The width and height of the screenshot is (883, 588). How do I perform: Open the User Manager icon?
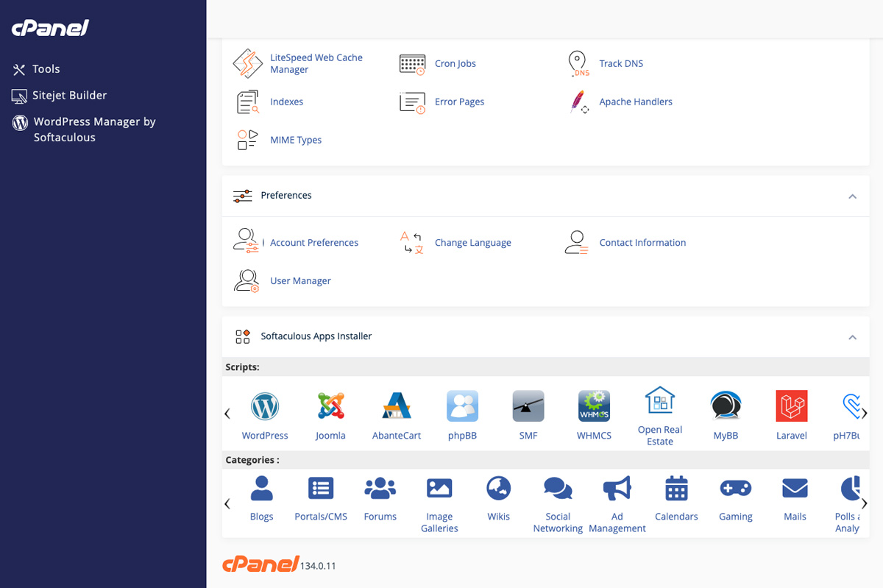247,280
